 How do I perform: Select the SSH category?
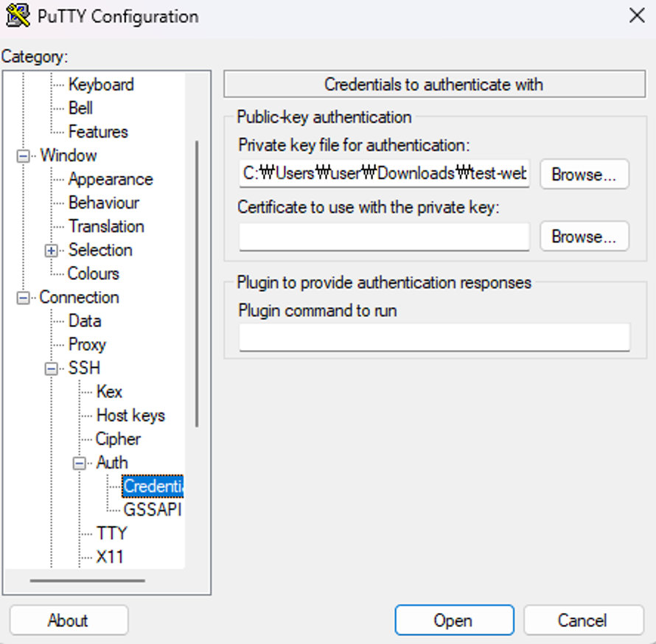click(84, 368)
